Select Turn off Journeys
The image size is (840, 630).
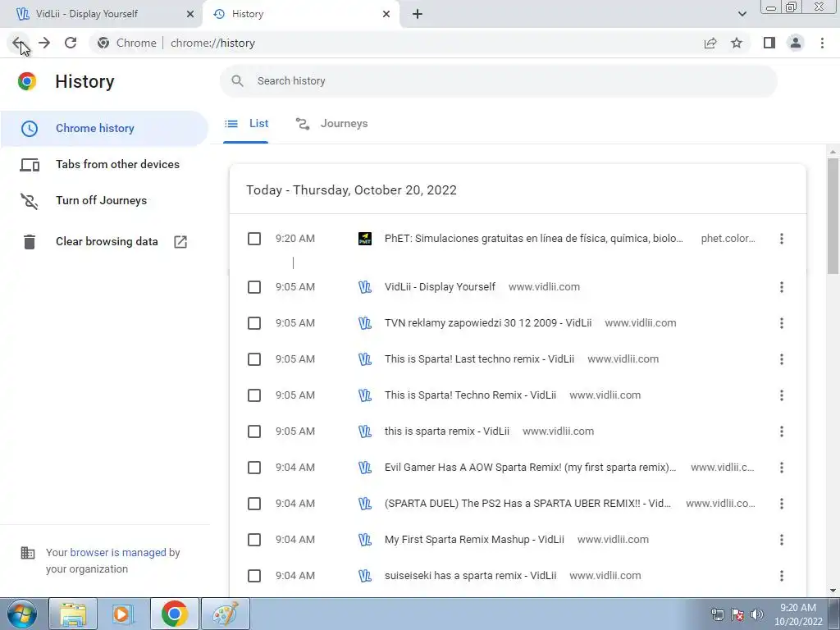(x=104, y=200)
